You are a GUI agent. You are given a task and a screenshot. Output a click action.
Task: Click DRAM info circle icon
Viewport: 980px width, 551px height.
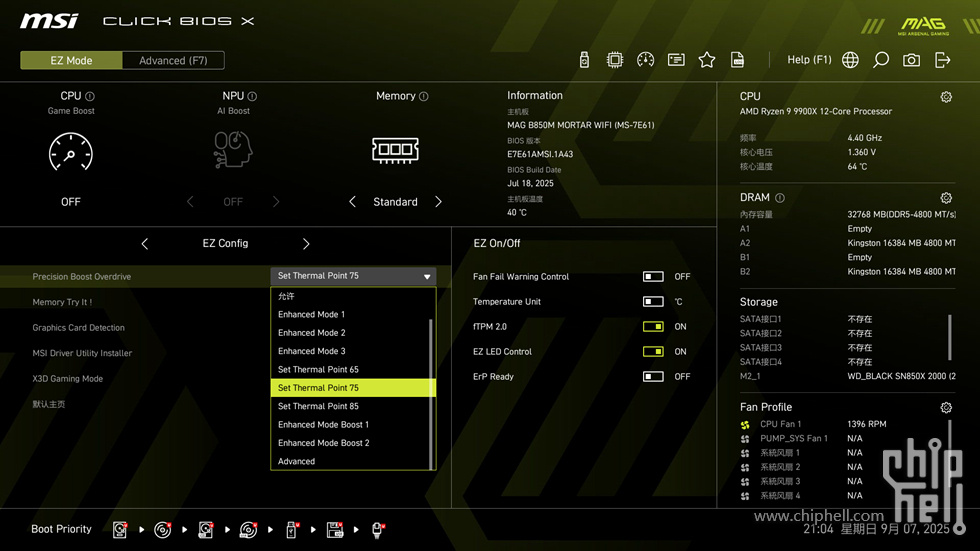pos(780,198)
